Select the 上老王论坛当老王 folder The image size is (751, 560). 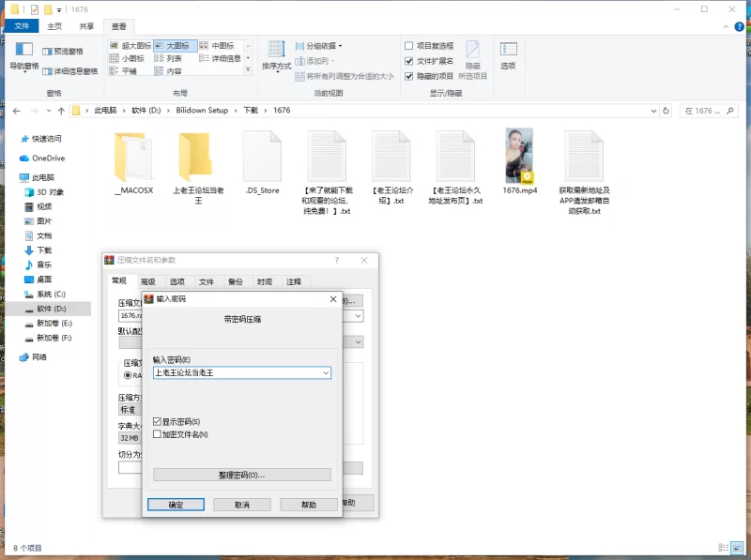point(198,168)
